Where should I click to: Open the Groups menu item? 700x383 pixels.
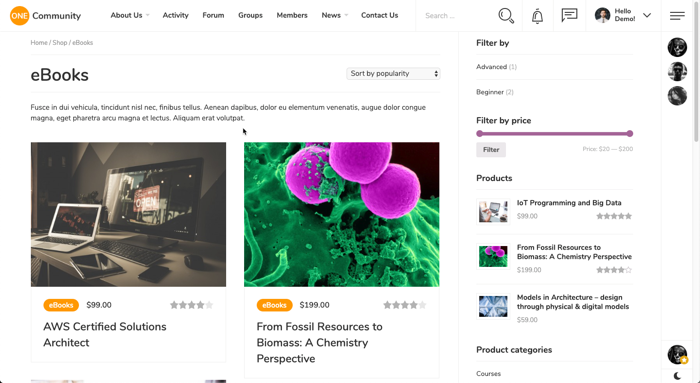(x=250, y=15)
